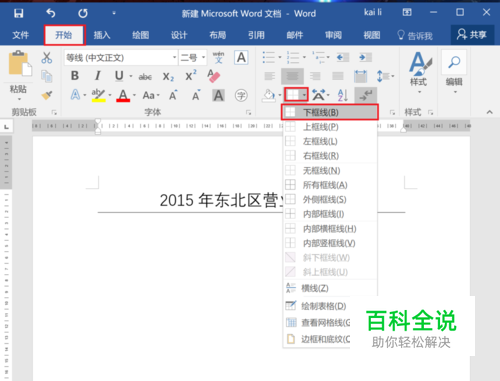
Task: Open the 粘贴 paste options arrow
Action: coord(19,99)
